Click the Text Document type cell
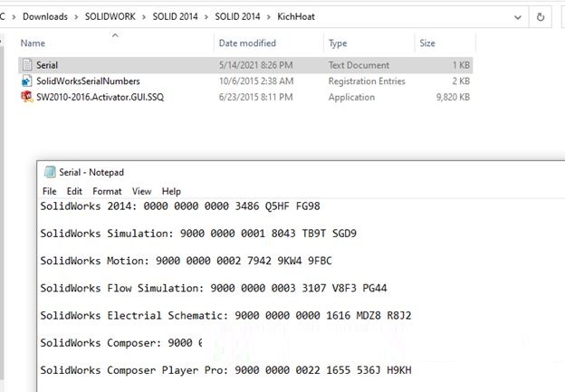Image resolution: width=565 pixels, height=392 pixels. coord(359,65)
